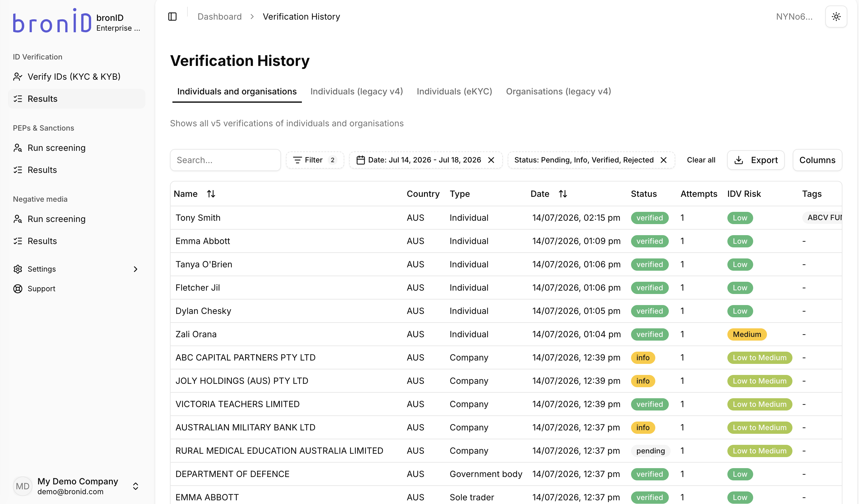This screenshot has width=859, height=504.
Task: Open the Filter button
Action: (x=315, y=160)
